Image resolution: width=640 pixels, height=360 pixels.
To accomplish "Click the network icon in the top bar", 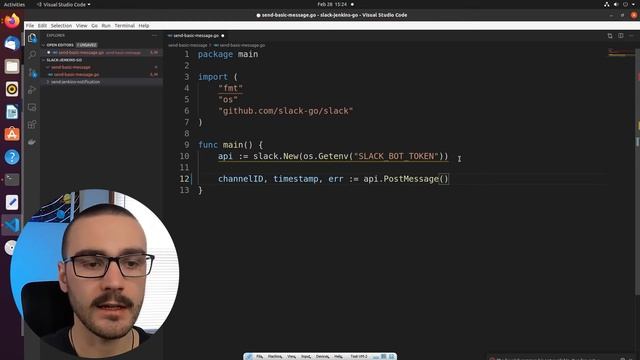I will [x=607, y=4].
